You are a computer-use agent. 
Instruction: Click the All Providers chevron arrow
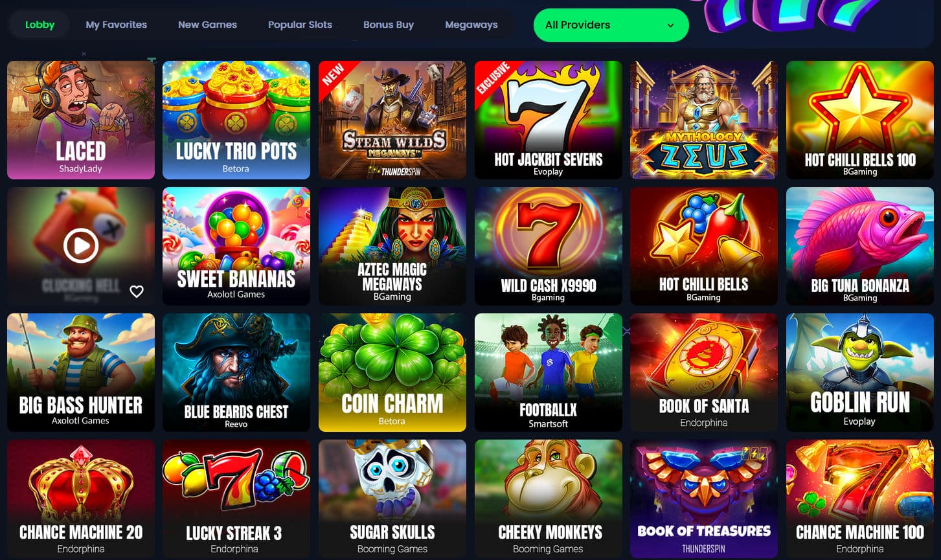[x=670, y=25]
